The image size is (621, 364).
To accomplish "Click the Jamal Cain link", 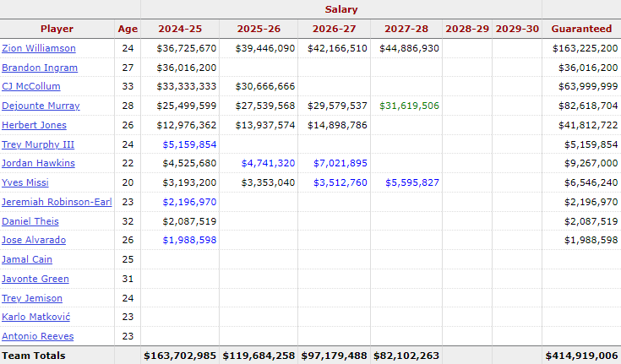I will coord(27,259).
